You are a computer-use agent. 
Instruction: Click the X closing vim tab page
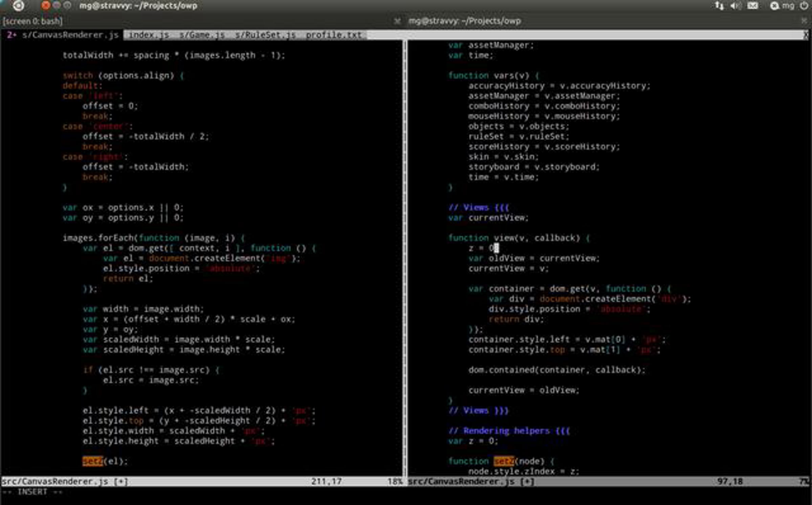806,35
